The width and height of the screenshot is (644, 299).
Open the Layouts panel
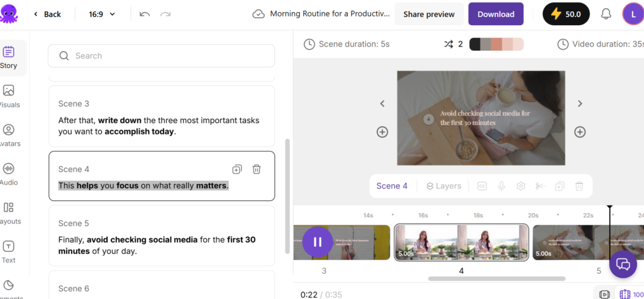9,213
